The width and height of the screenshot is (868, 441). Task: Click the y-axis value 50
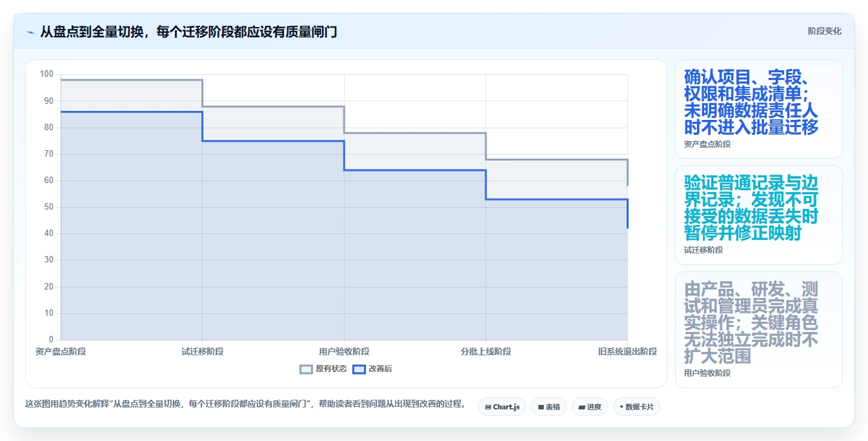coord(48,207)
